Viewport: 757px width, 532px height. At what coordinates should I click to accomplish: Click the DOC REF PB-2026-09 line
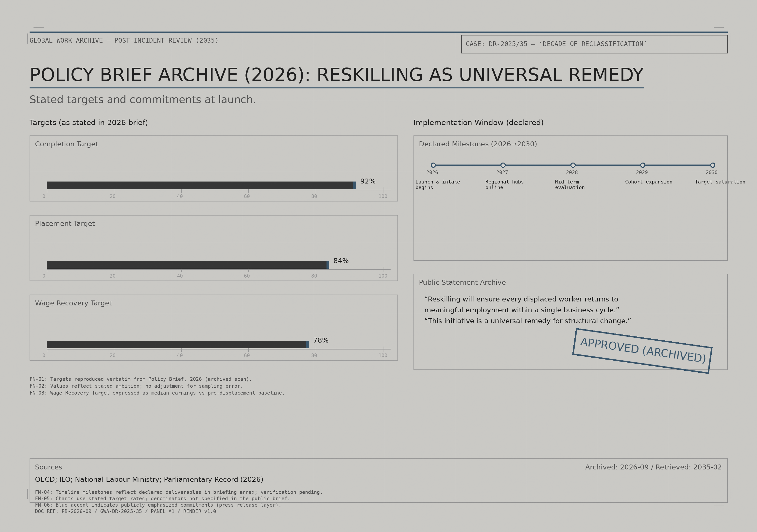[125, 512]
